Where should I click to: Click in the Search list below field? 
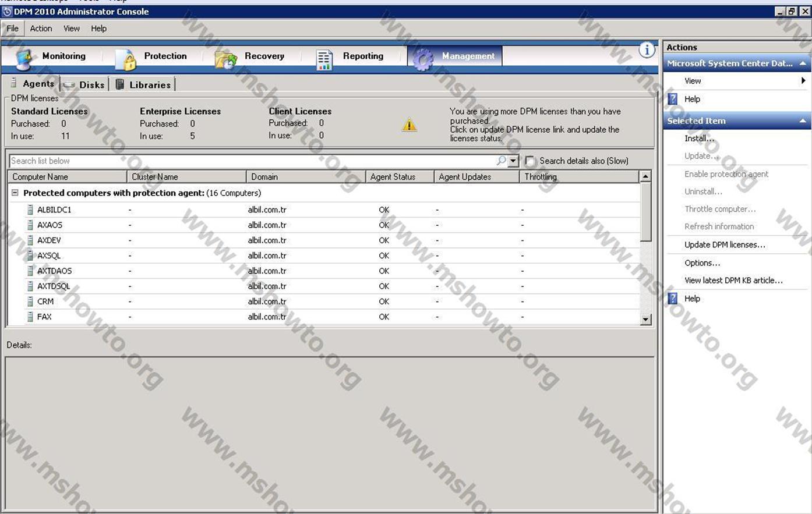point(252,161)
